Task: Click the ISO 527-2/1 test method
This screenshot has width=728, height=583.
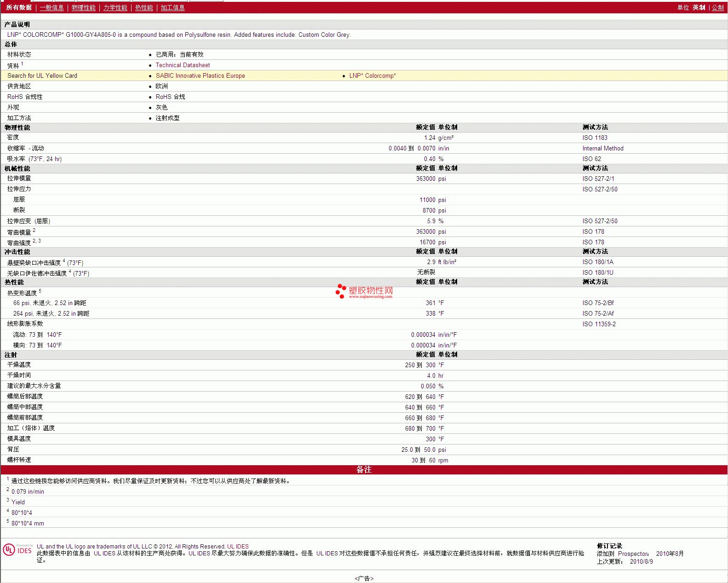Action: coord(598,179)
